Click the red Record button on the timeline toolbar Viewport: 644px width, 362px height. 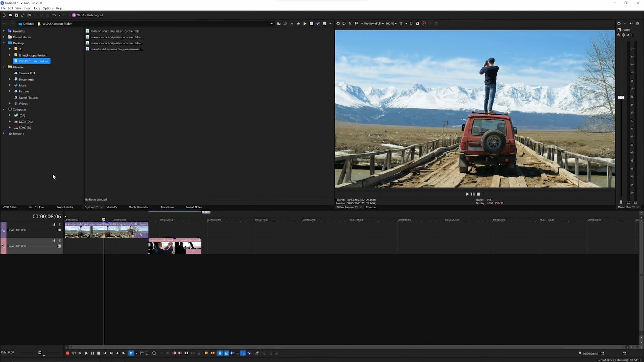tap(68, 353)
